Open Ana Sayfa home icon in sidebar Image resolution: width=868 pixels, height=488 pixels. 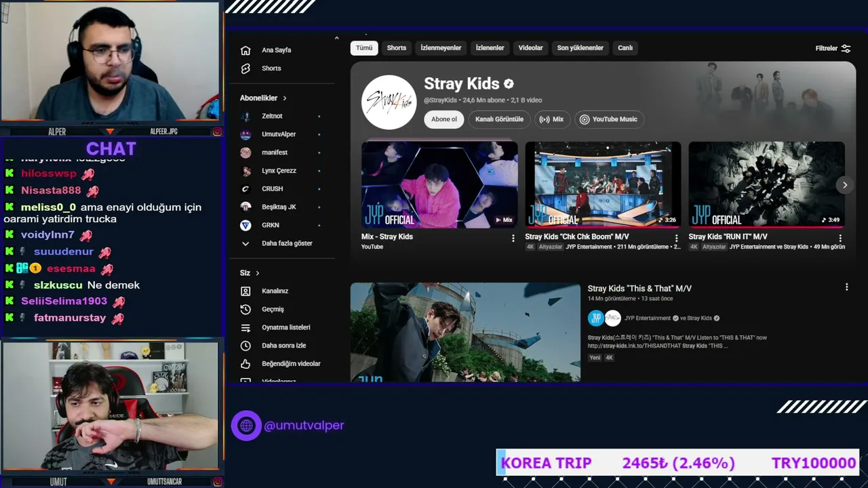pyautogui.click(x=245, y=50)
